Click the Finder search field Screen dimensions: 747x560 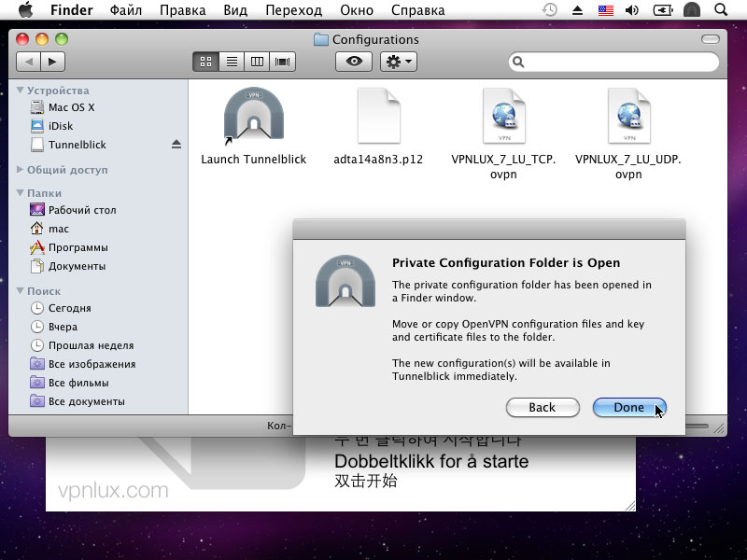pyautogui.click(x=613, y=62)
